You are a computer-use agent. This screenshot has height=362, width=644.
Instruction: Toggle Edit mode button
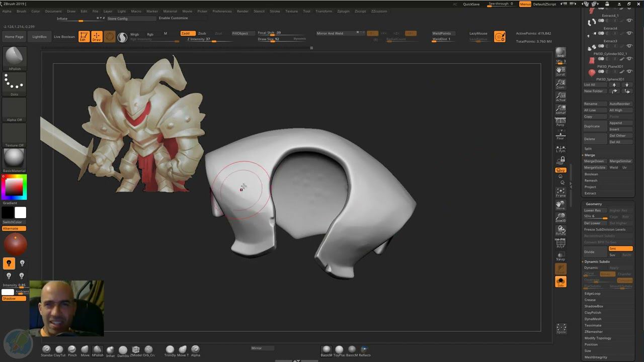[x=84, y=36]
